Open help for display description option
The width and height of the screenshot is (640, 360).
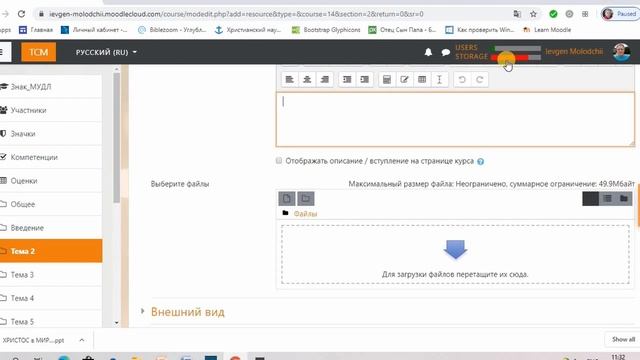[x=480, y=161]
